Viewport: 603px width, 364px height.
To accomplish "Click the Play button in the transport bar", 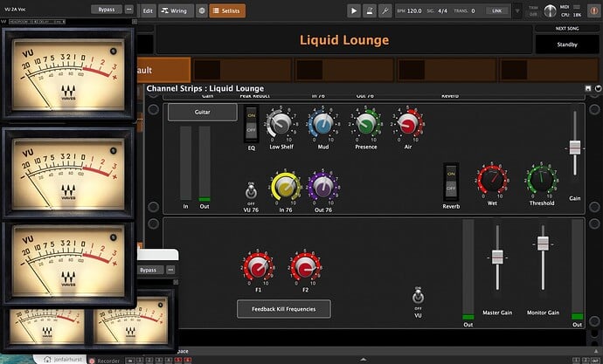I will pyautogui.click(x=354, y=10).
